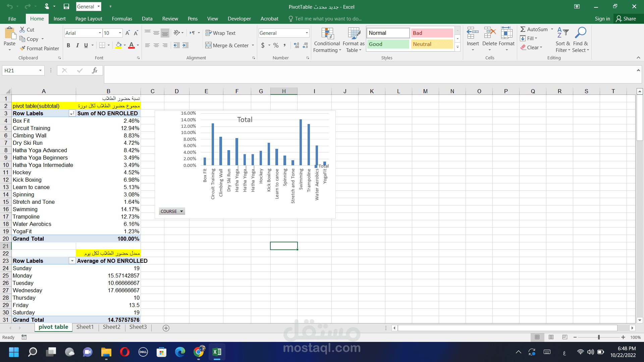Apply the Good cell style

click(x=388, y=44)
